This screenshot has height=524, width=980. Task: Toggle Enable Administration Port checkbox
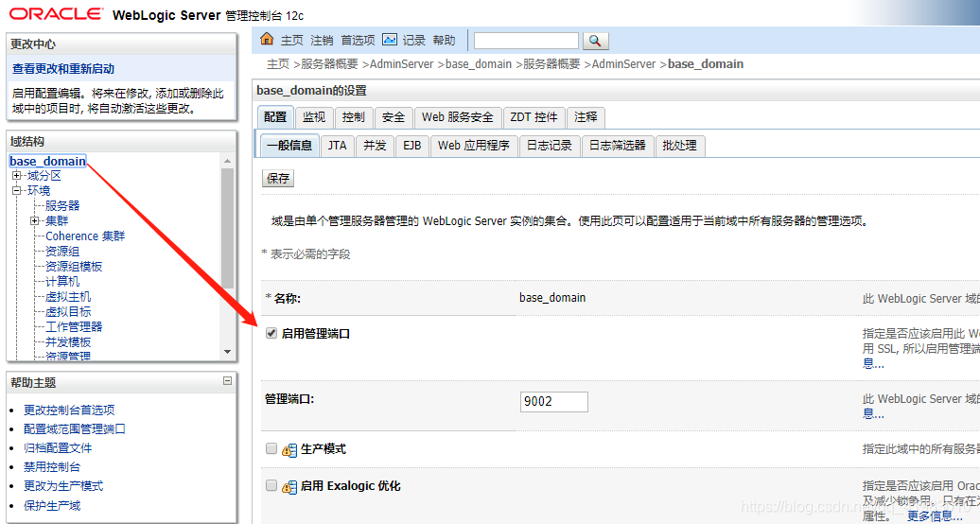coord(271,333)
